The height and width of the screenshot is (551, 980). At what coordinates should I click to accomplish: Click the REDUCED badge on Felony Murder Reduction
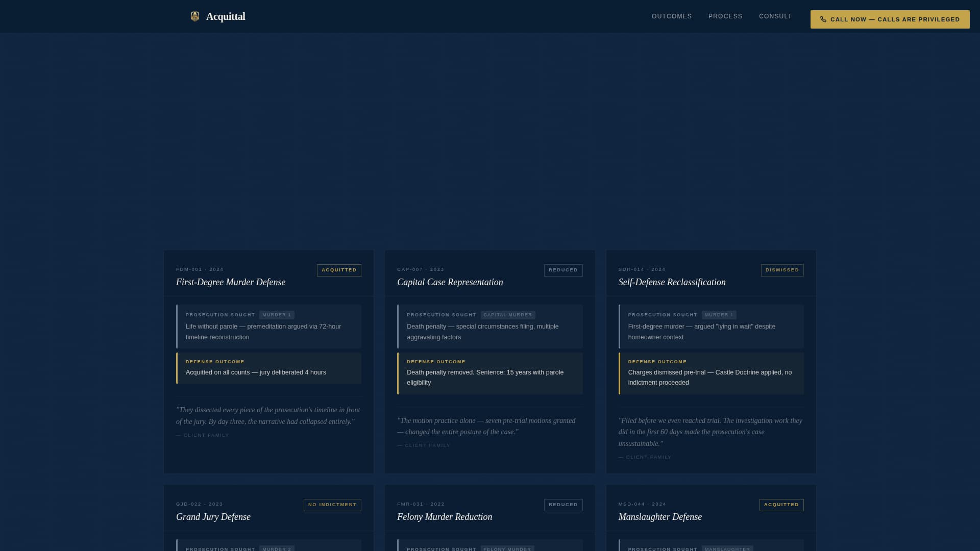pos(563,505)
